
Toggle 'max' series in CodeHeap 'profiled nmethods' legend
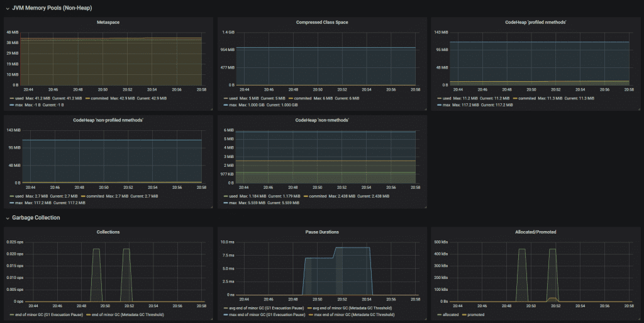pos(449,105)
